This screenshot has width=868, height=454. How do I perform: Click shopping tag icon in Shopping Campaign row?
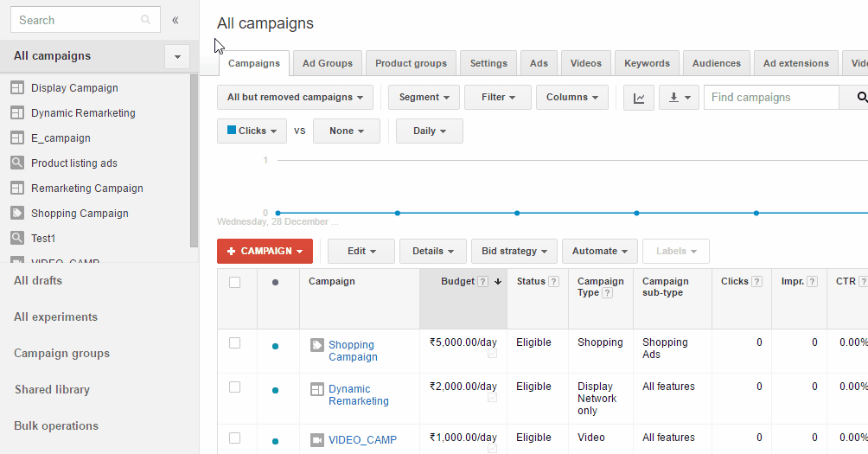pyautogui.click(x=317, y=346)
